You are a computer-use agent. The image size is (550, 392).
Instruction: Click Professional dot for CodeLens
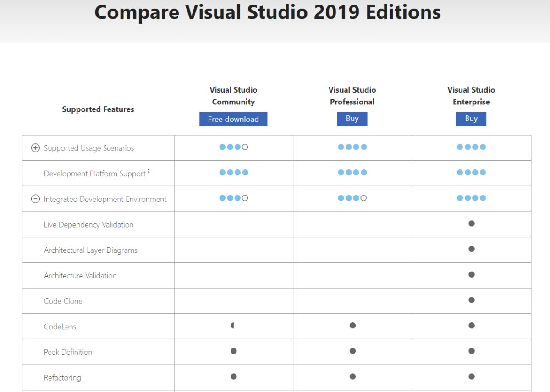(352, 326)
